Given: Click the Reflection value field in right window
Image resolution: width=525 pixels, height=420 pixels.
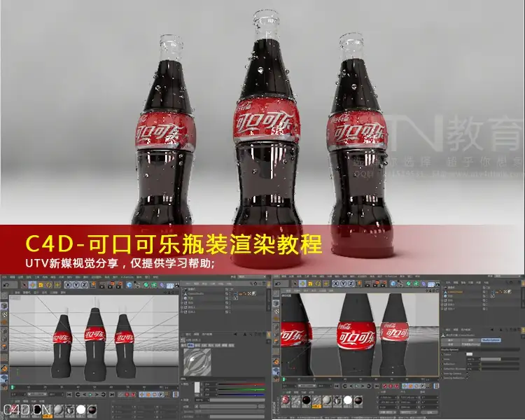Looking at the screenshot, I should click(x=472, y=364).
